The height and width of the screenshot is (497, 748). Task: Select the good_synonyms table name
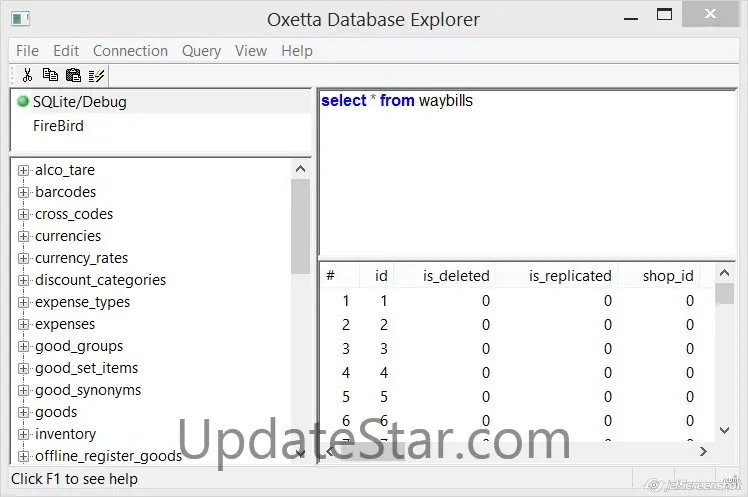(x=88, y=390)
